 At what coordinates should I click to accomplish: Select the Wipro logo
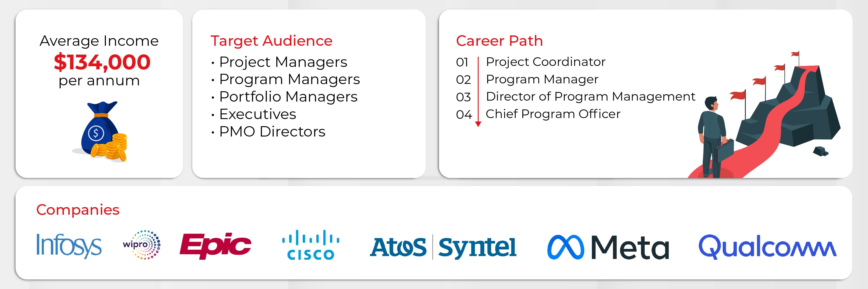pyautogui.click(x=142, y=245)
